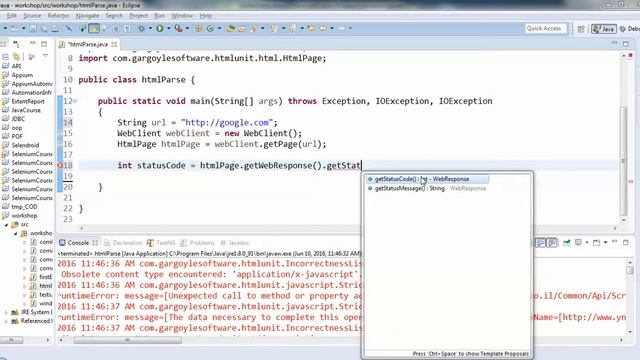Image resolution: width=640 pixels, height=360 pixels.
Task: Minimize the Console view panel
Action: pyautogui.click(x=615, y=242)
